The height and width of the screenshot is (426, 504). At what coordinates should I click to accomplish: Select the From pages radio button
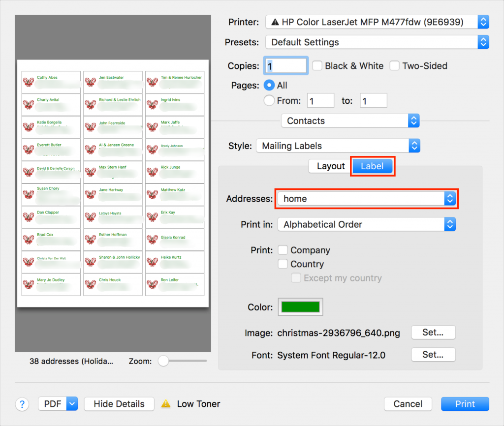click(269, 100)
